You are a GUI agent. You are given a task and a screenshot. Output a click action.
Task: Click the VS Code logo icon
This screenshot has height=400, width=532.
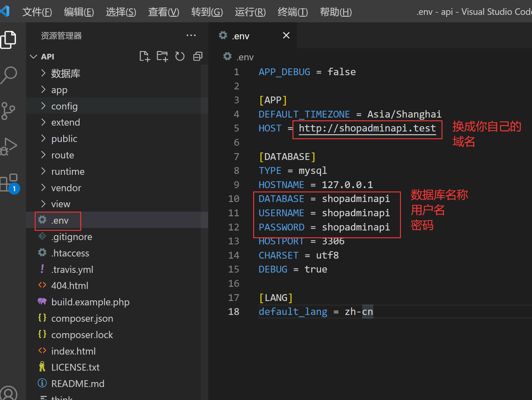pyautogui.click(x=5, y=11)
